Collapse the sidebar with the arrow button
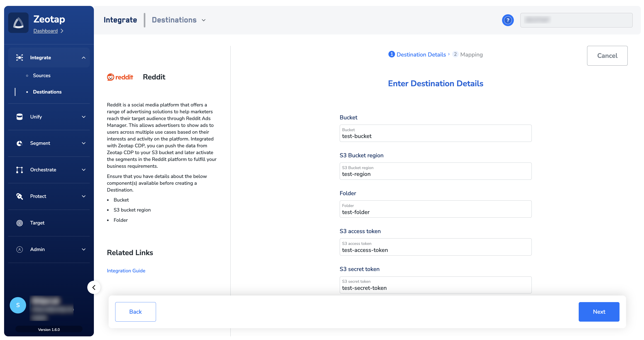 pyautogui.click(x=94, y=288)
